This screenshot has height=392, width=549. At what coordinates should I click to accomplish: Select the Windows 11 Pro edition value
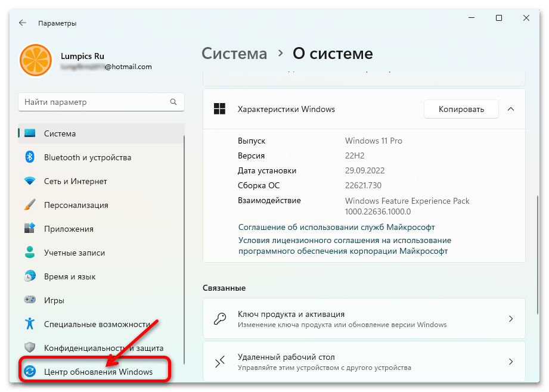coord(374,141)
